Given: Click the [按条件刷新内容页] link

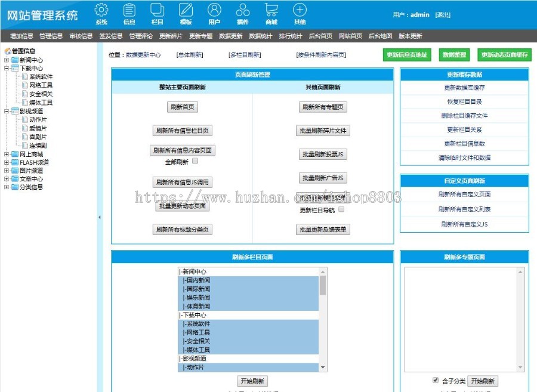Looking at the screenshot, I should pyautogui.click(x=321, y=55).
